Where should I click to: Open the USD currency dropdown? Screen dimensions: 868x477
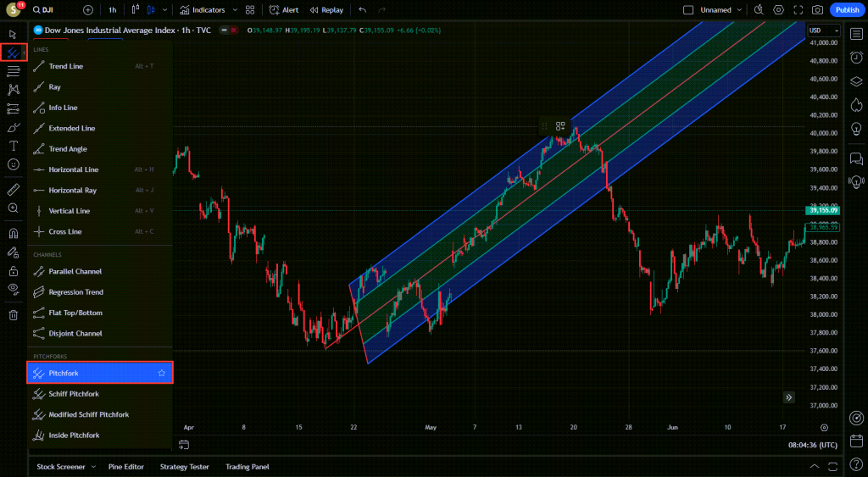click(824, 31)
